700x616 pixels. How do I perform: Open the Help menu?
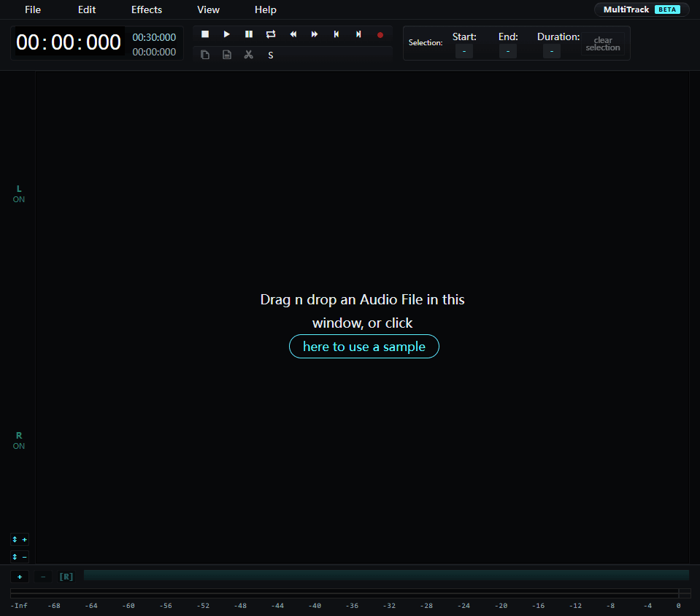tap(266, 9)
